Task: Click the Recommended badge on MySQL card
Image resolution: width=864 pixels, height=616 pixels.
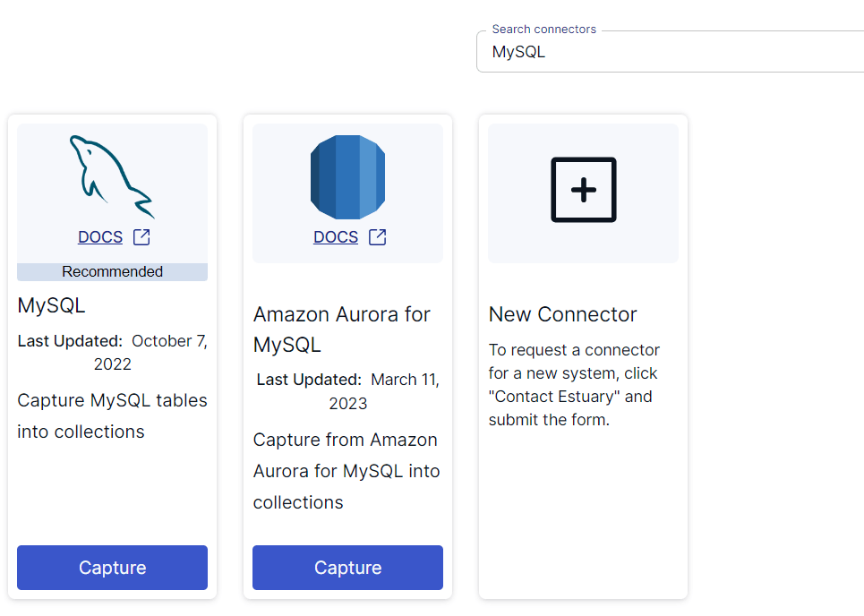Action: tap(112, 272)
